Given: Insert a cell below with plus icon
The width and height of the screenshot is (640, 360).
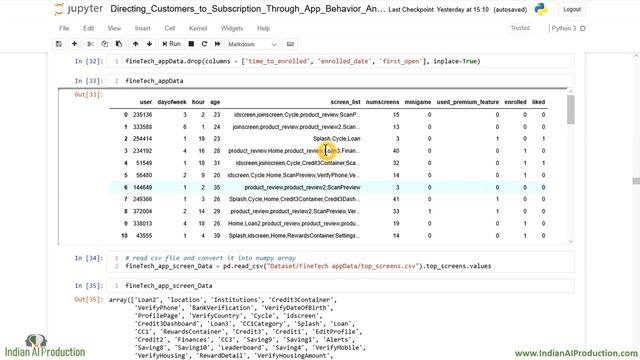Looking at the screenshot, I should (x=74, y=44).
